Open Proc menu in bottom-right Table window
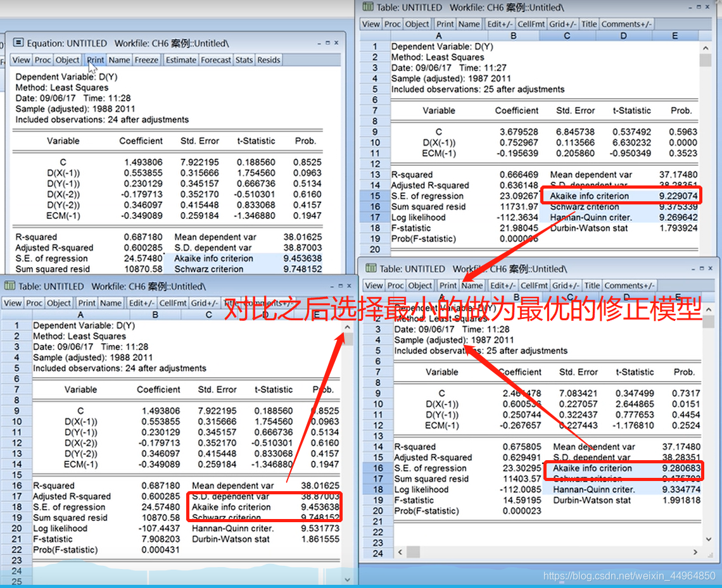 coord(395,285)
